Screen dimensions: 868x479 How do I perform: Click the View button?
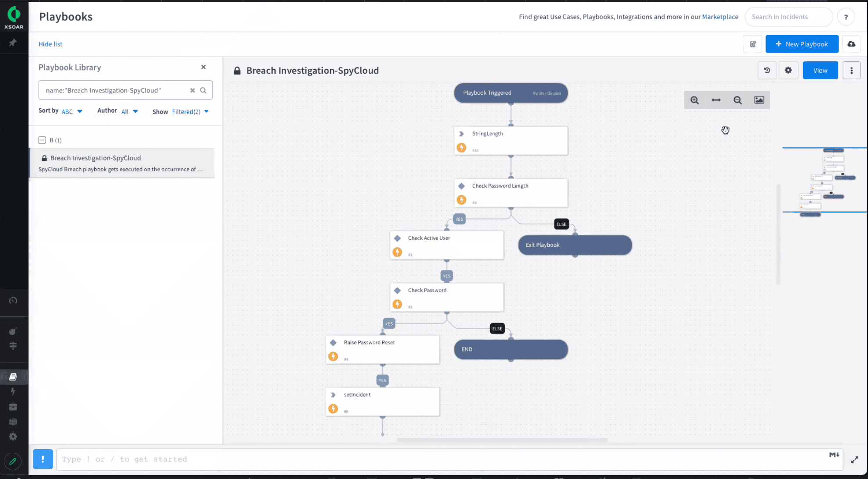click(x=820, y=70)
